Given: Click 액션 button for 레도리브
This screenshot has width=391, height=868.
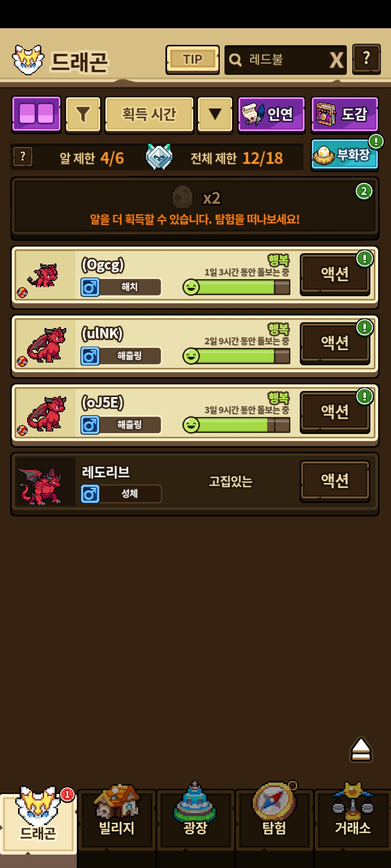Looking at the screenshot, I should pyautogui.click(x=335, y=481).
